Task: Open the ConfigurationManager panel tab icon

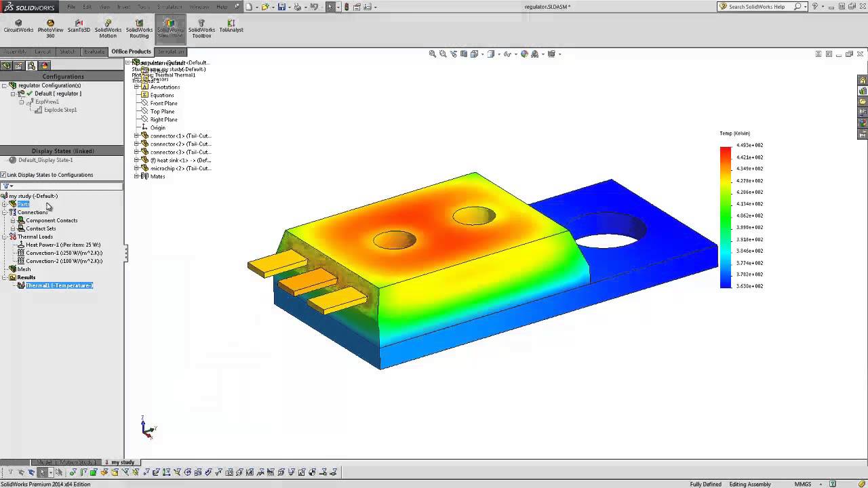Action: click(x=32, y=66)
